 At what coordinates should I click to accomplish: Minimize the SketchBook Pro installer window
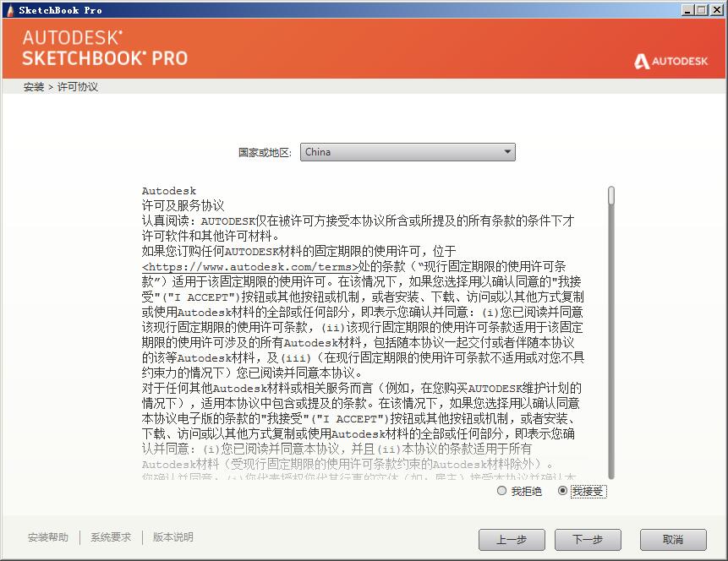[688, 10]
